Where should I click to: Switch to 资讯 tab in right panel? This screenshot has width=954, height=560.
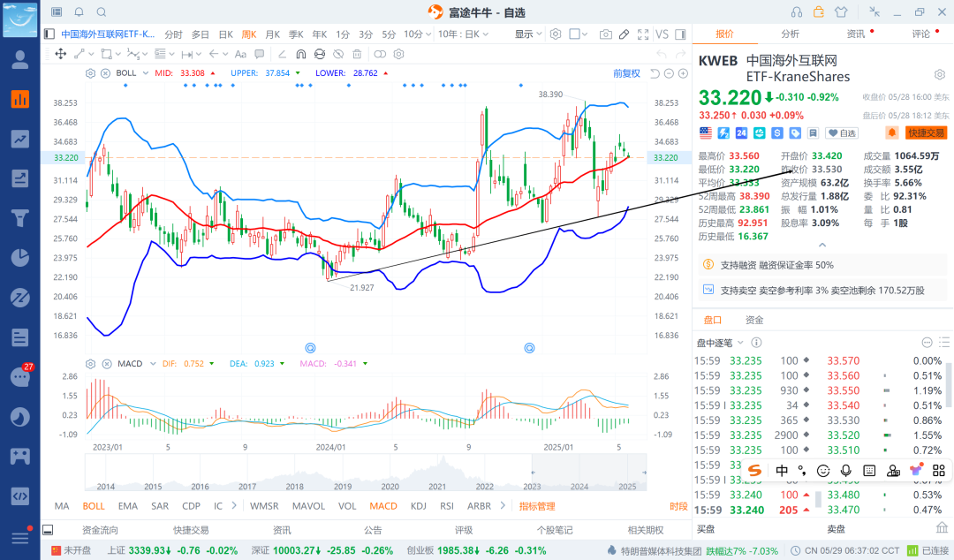[x=855, y=34]
